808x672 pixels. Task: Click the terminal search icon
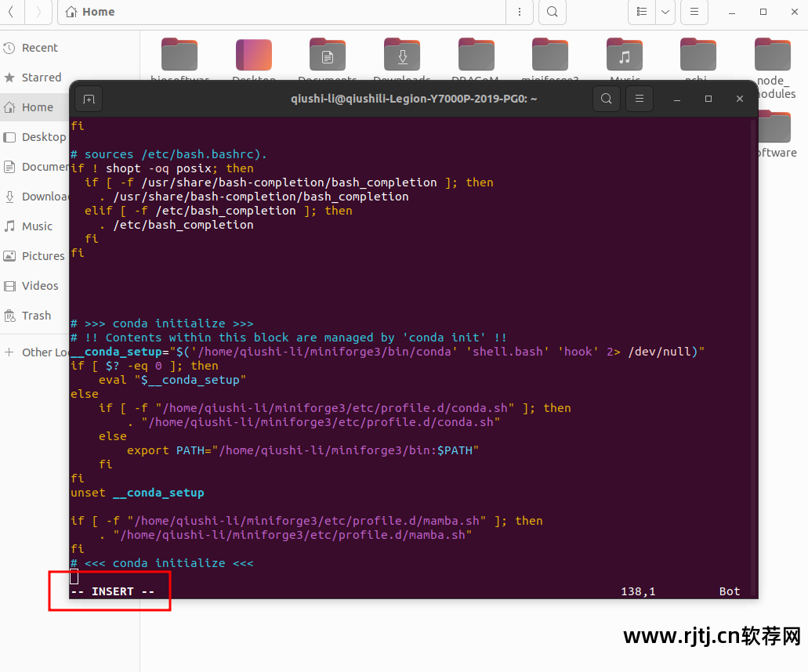(606, 99)
